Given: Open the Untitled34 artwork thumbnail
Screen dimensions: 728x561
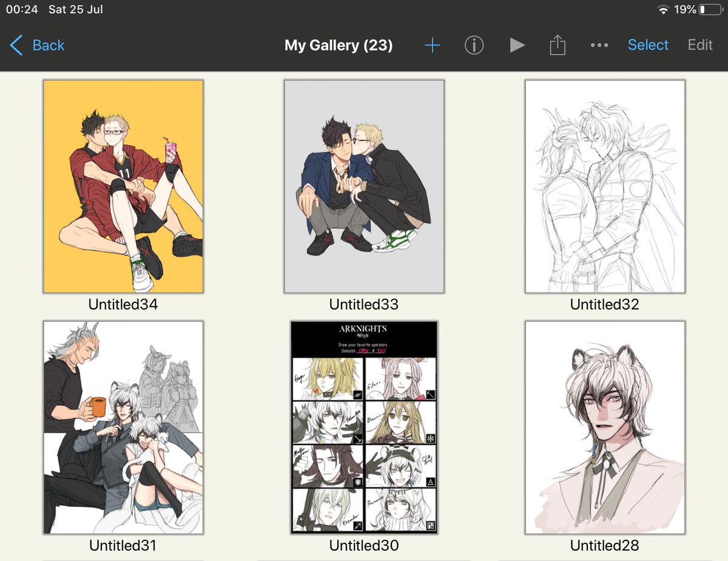Looking at the screenshot, I should 123,186.
